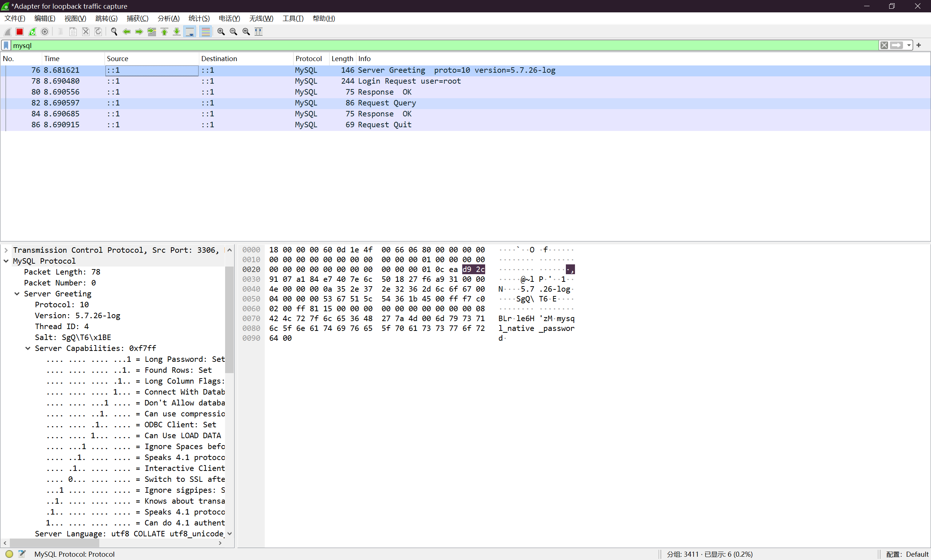Click Go to specified packet icon
The height and width of the screenshot is (560, 931).
pyautogui.click(x=152, y=32)
